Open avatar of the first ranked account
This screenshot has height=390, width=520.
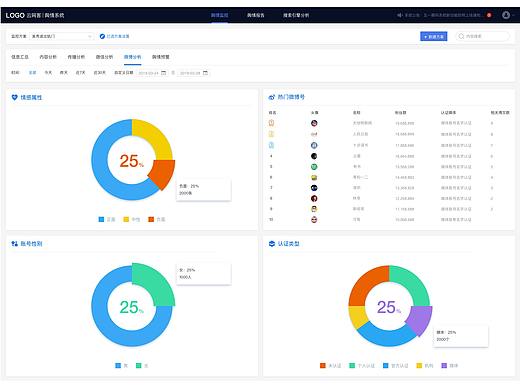(x=314, y=123)
